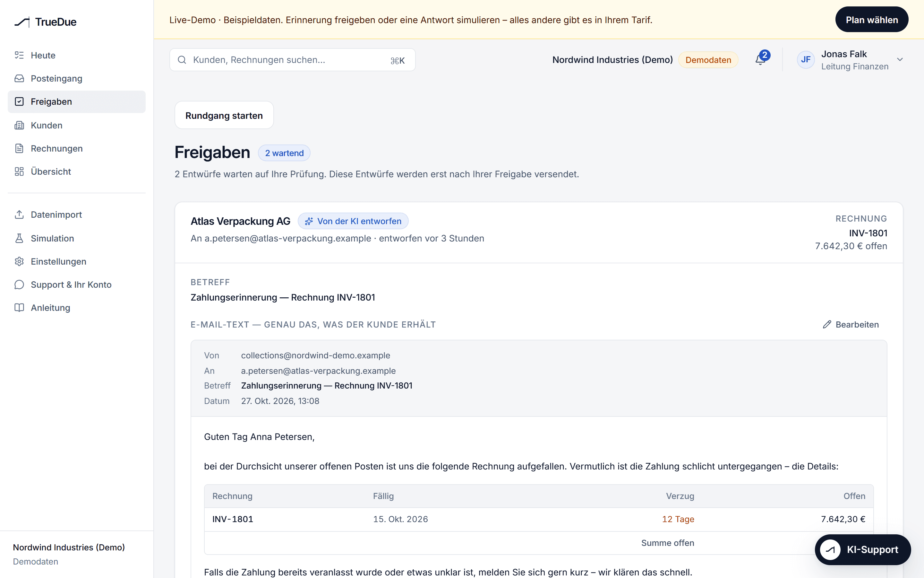Click 7.642,30 € offen amount
924x578 pixels.
[851, 246]
